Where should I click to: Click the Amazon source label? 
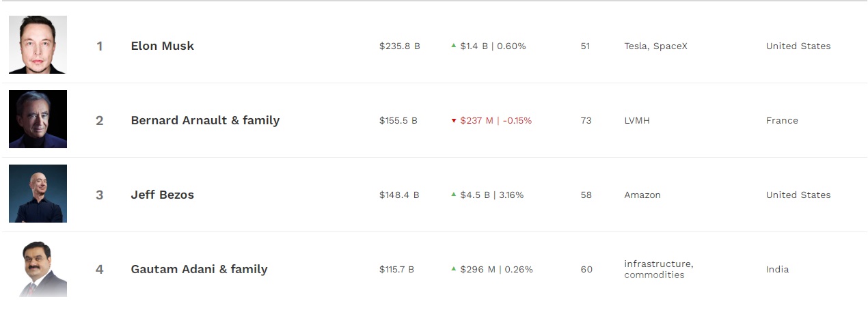click(x=642, y=195)
